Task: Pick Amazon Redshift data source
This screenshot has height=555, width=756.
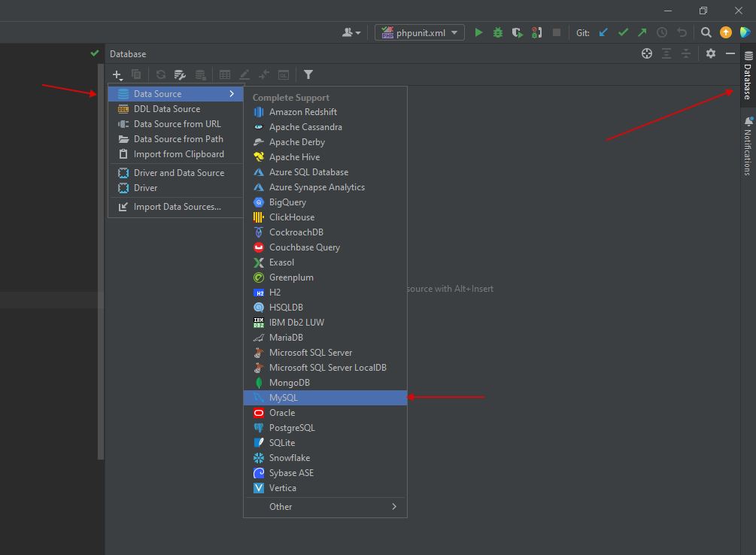Action: 326,112
